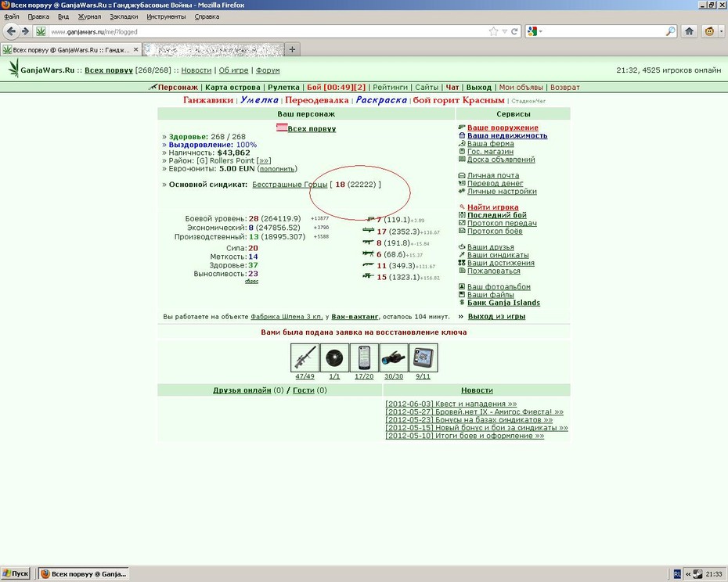Click the browser Forward arrow button
Screen dimensions: 728x582
tap(26, 31)
